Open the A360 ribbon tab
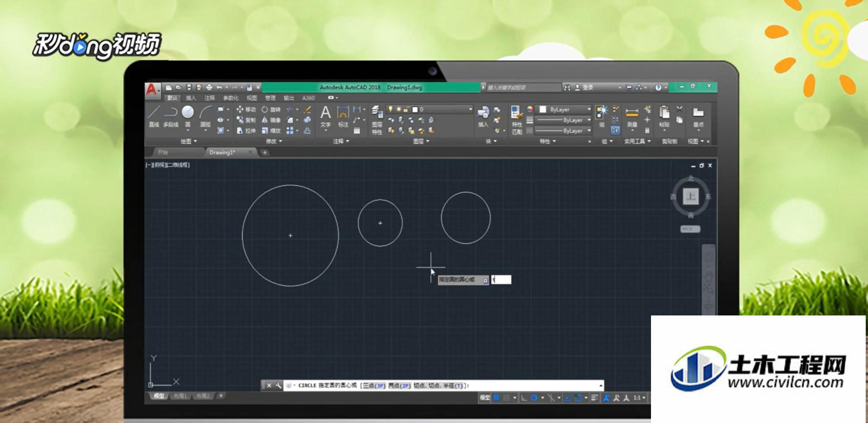Screen dimensions: 868x423 point(308,98)
